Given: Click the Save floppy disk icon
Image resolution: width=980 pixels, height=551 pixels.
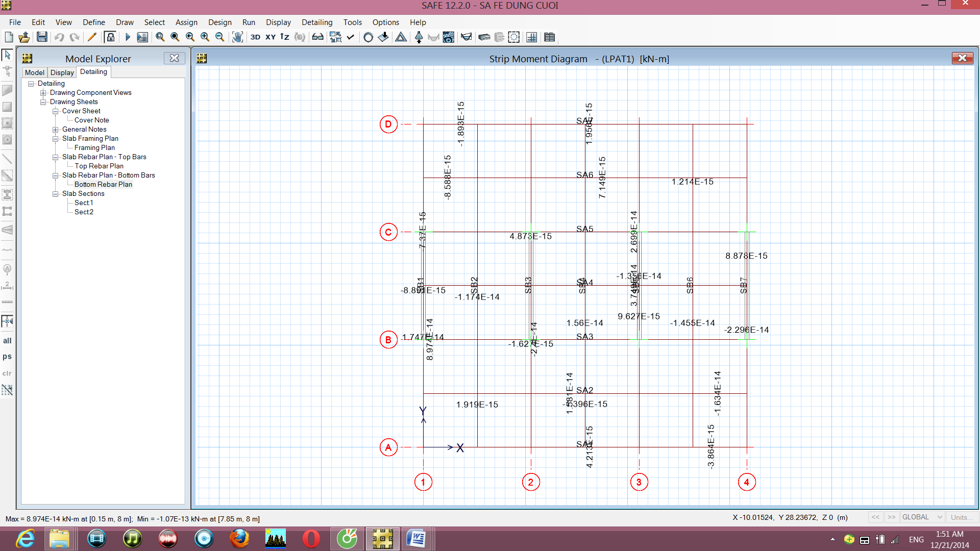Looking at the screenshot, I should (x=42, y=37).
